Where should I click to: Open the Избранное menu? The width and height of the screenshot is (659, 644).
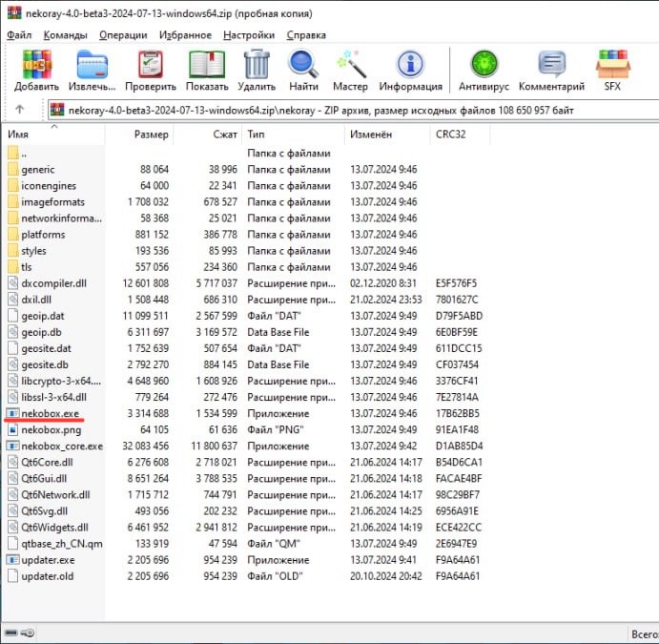pyautogui.click(x=185, y=35)
